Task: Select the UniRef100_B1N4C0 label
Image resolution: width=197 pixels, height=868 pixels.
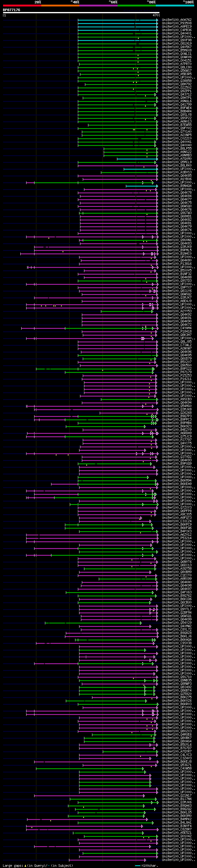Action: click(x=177, y=253)
